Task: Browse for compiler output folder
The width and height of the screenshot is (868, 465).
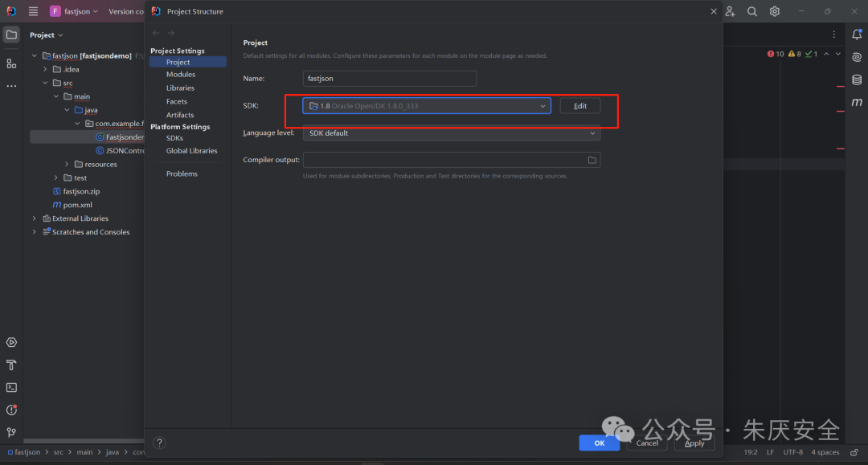Action: pyautogui.click(x=592, y=160)
